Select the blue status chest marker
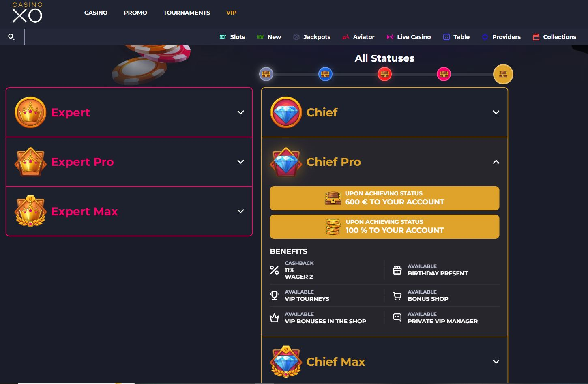Image resolution: width=588 pixels, height=384 pixels. click(325, 74)
